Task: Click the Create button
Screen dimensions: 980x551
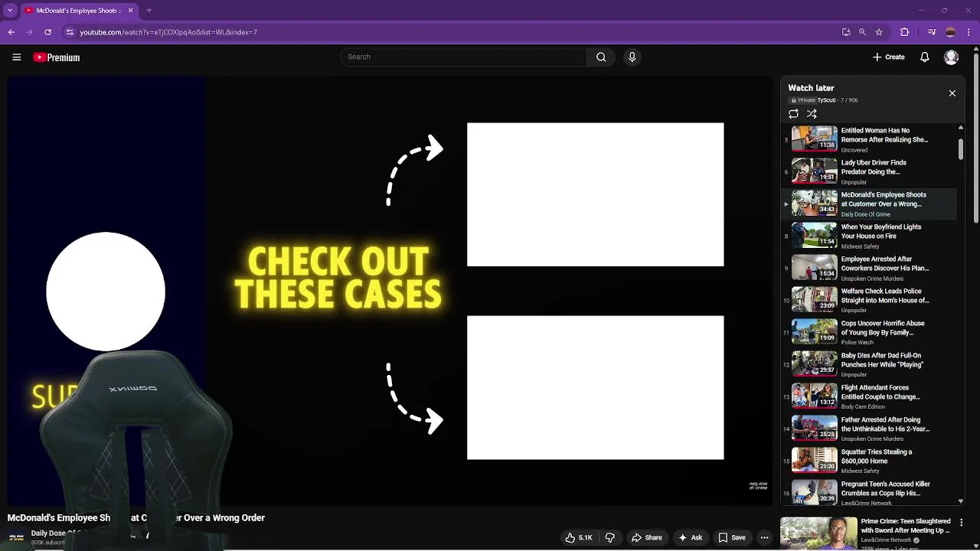Action: [x=889, y=57]
